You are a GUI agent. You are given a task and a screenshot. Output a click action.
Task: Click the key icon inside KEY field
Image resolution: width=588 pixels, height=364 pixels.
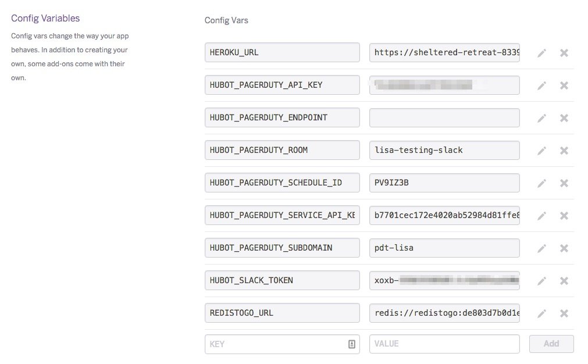click(351, 344)
